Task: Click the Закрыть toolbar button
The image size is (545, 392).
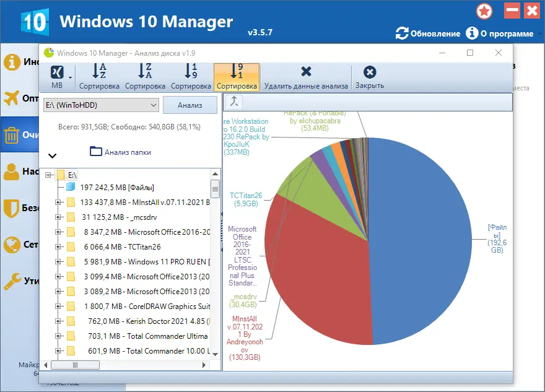Action: [370, 77]
